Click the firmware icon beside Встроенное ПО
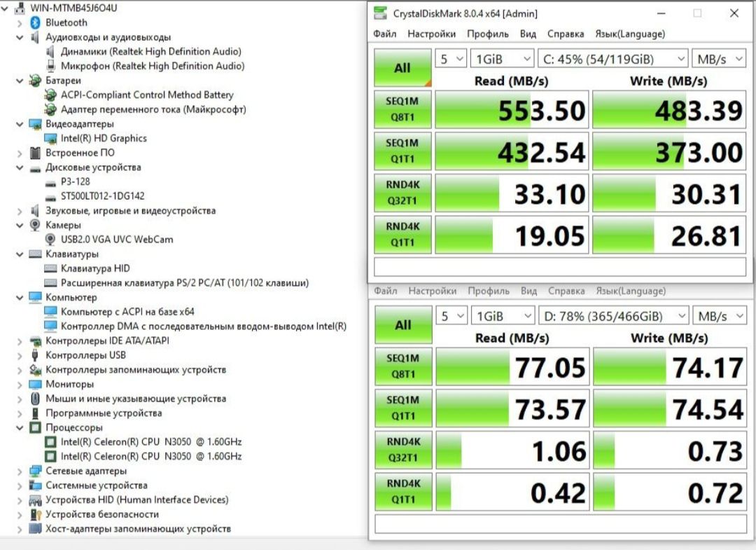This screenshot has height=550, width=756. (x=35, y=153)
